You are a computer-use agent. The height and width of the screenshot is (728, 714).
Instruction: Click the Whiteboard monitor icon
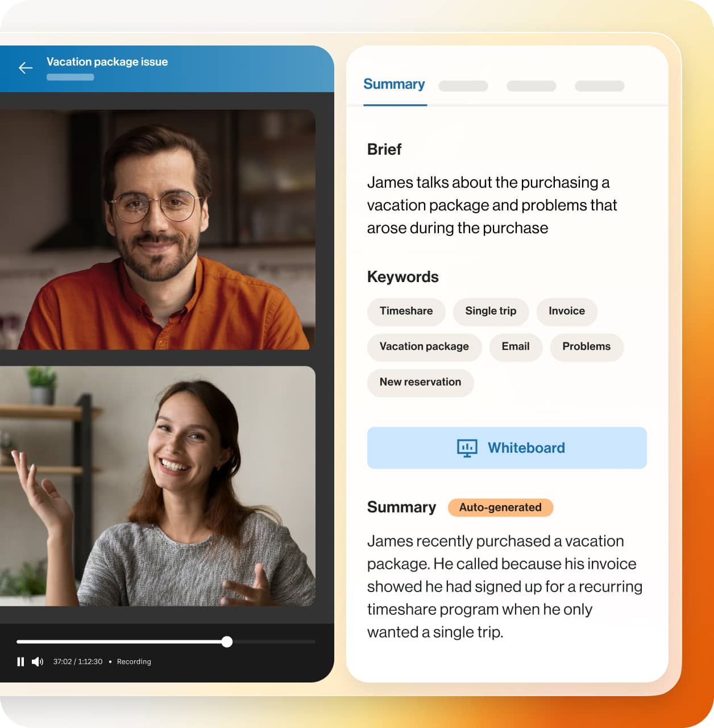click(x=467, y=448)
